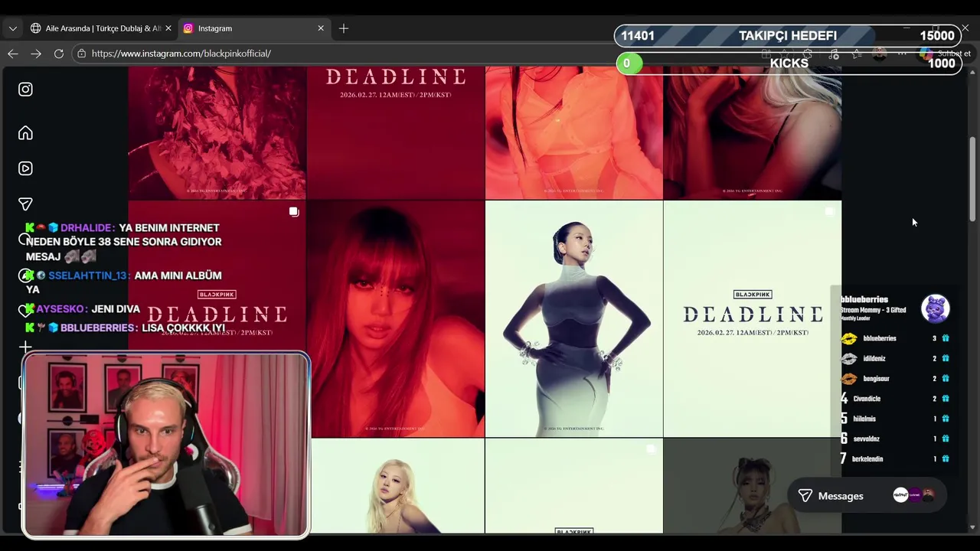The width and height of the screenshot is (980, 551).
Task: Click the 15000 follower goal number
Action: coord(937,36)
